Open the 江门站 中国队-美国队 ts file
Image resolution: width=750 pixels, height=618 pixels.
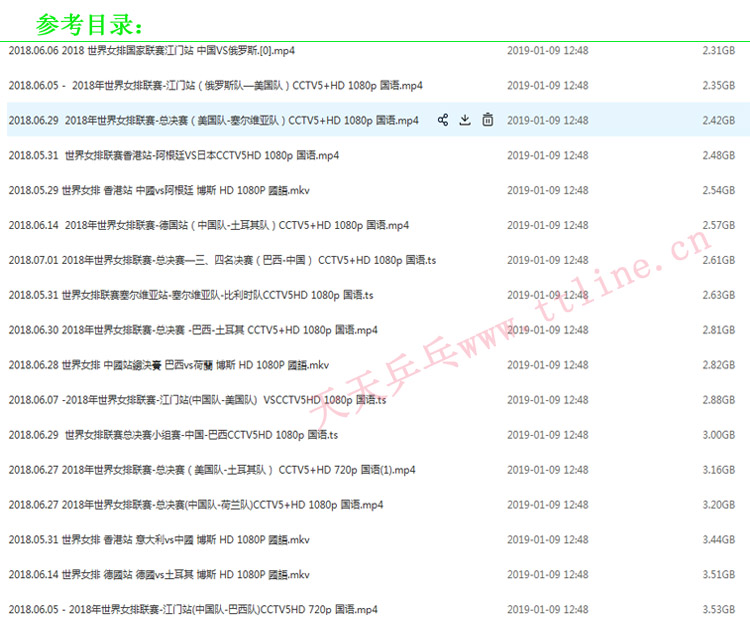point(198,400)
